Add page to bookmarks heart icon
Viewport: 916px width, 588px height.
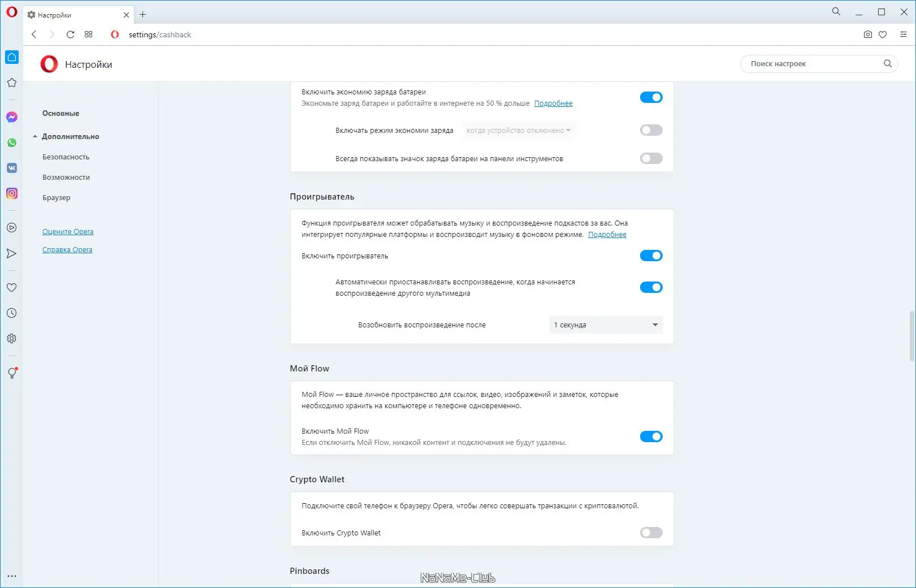click(x=883, y=34)
